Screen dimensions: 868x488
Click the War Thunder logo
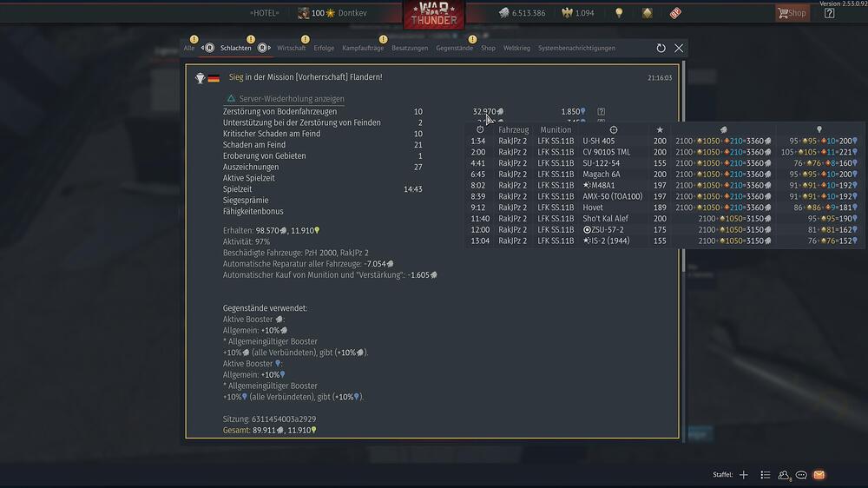coord(434,15)
